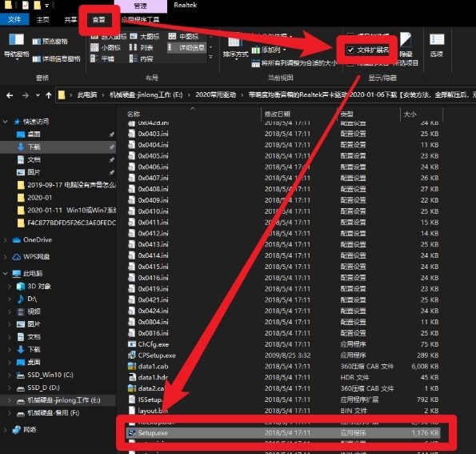The image size is (476, 454).
Task: Enable the Preview pane toggle
Action: (x=50, y=42)
